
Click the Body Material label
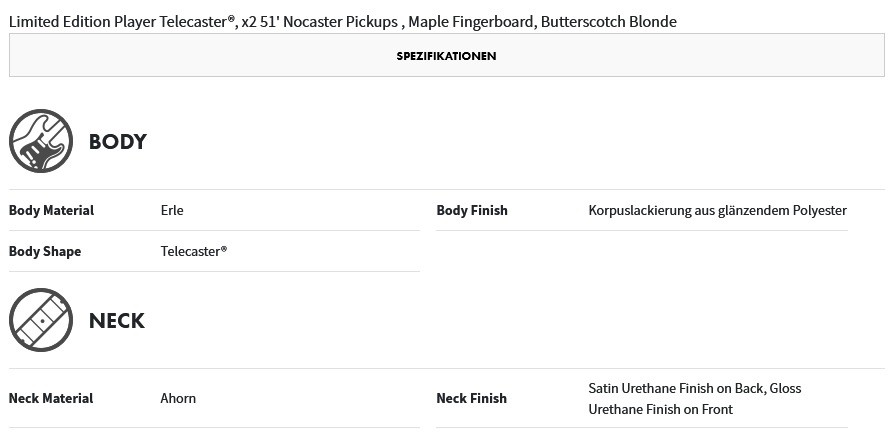tap(51, 210)
